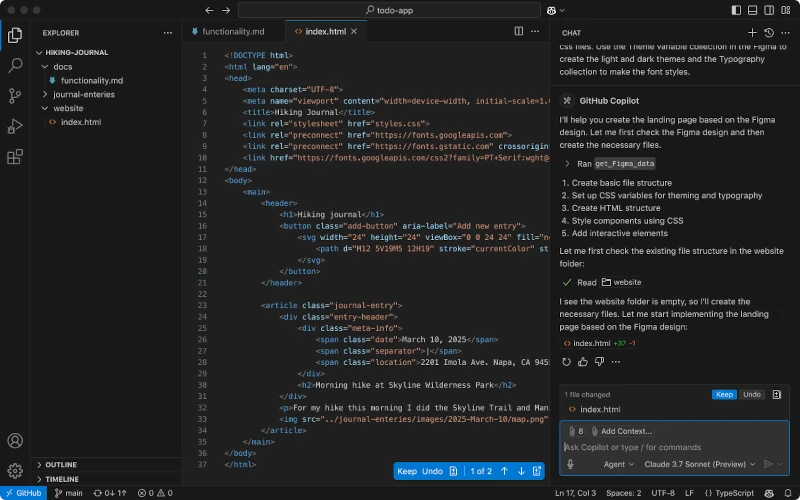Open Chat panel more actions ellipsis
800x500 pixels.
785,33
